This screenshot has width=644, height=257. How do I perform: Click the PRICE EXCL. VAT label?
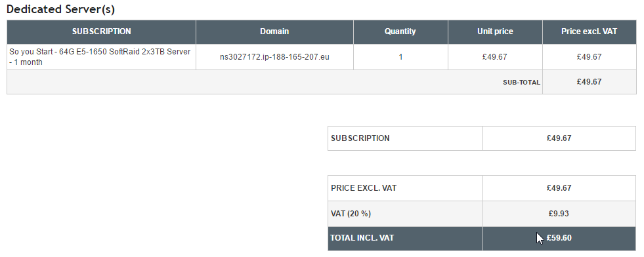(x=364, y=188)
